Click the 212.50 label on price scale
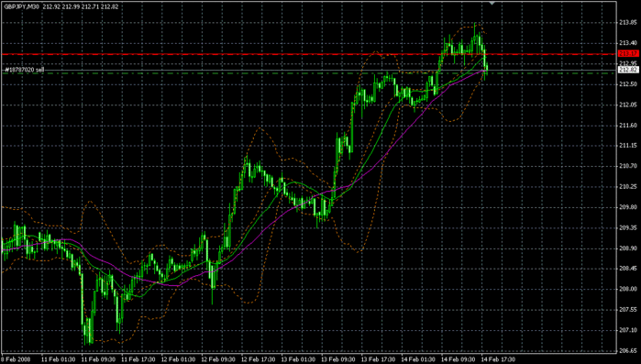Screen dimensions: 641x364 coord(628,83)
